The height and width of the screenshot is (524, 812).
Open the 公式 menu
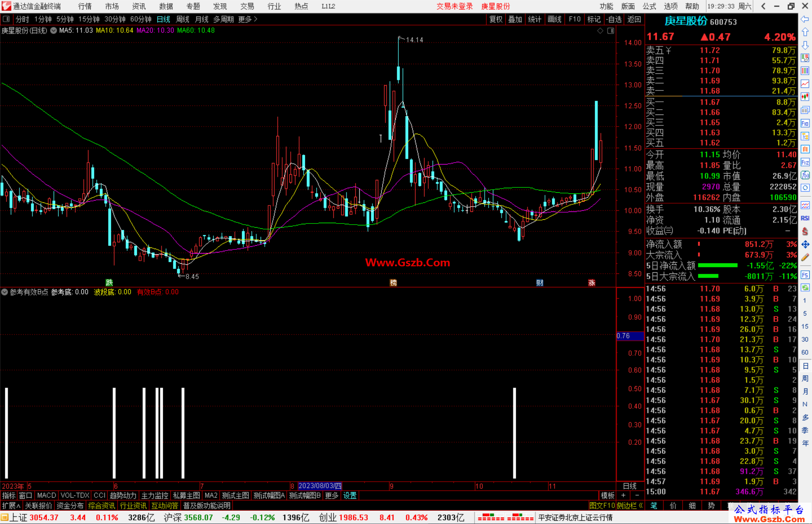pos(649,6)
